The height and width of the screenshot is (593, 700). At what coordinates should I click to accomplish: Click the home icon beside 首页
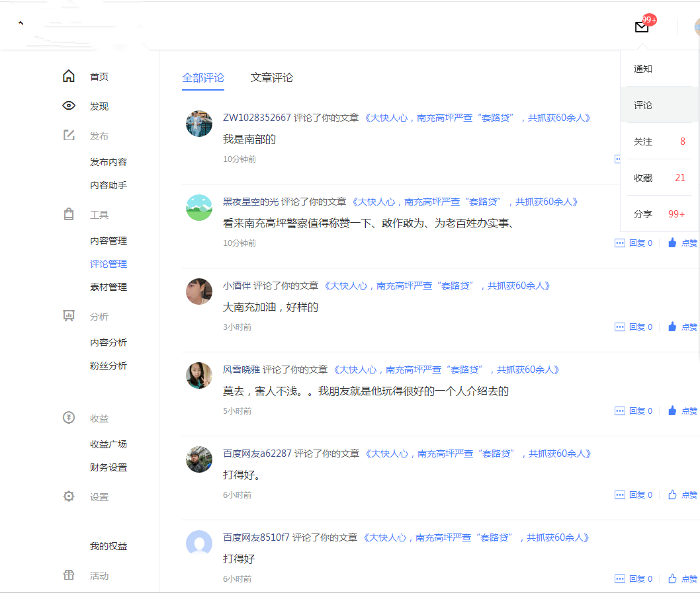tap(69, 77)
